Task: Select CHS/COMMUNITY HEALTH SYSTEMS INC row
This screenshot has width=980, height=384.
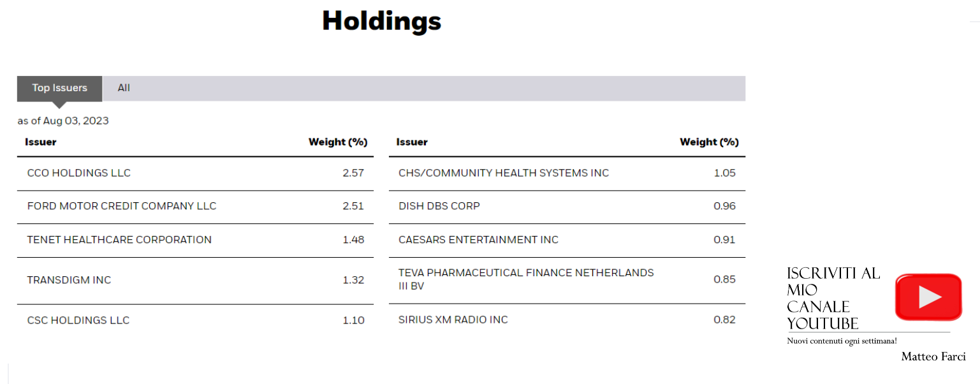Action: click(x=567, y=174)
